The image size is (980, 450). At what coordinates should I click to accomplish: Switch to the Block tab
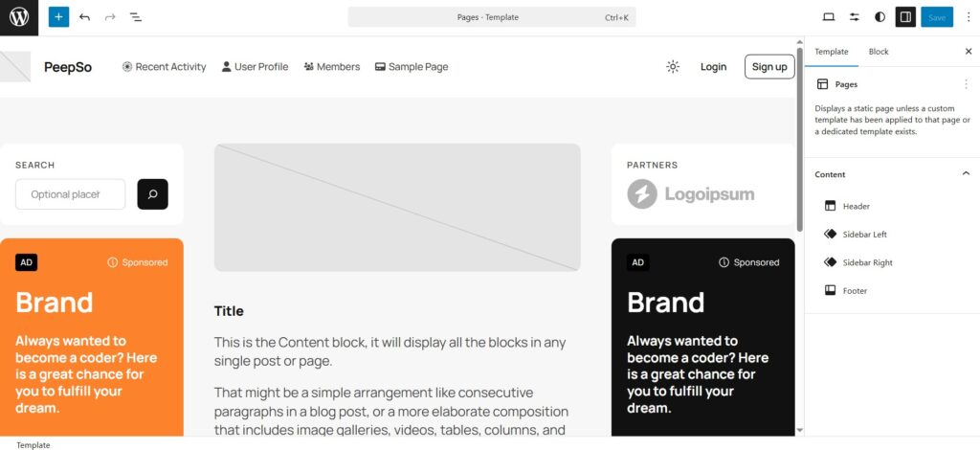pos(878,52)
